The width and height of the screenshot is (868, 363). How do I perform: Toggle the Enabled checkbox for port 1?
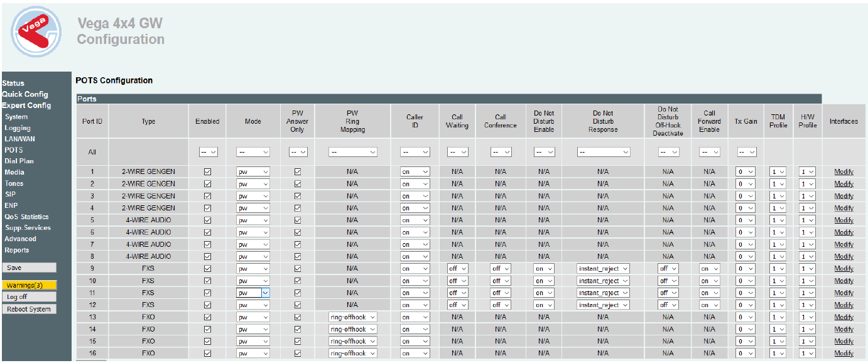click(207, 171)
